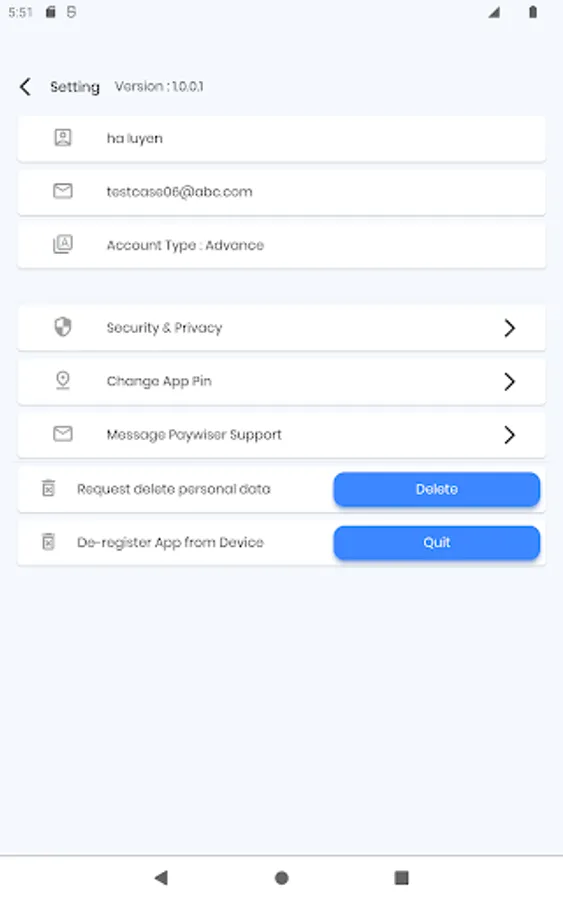Open the Security & Privacy menu item
This screenshot has width=563, height=900.
pos(281,328)
